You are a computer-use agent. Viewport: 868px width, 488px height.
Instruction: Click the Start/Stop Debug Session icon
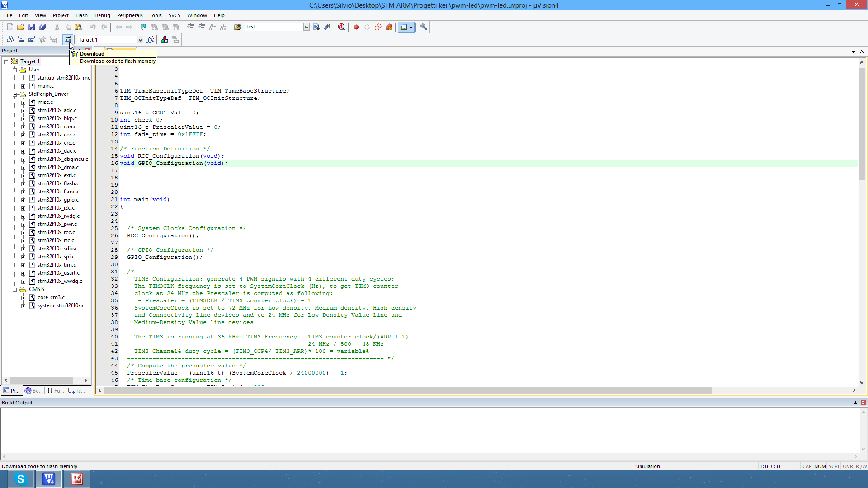click(342, 27)
